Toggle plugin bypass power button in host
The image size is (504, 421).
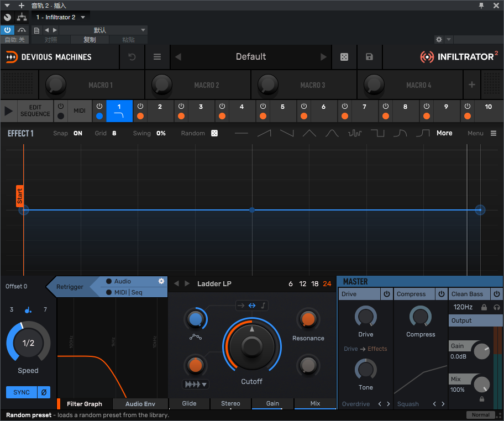pyautogui.click(x=7, y=30)
